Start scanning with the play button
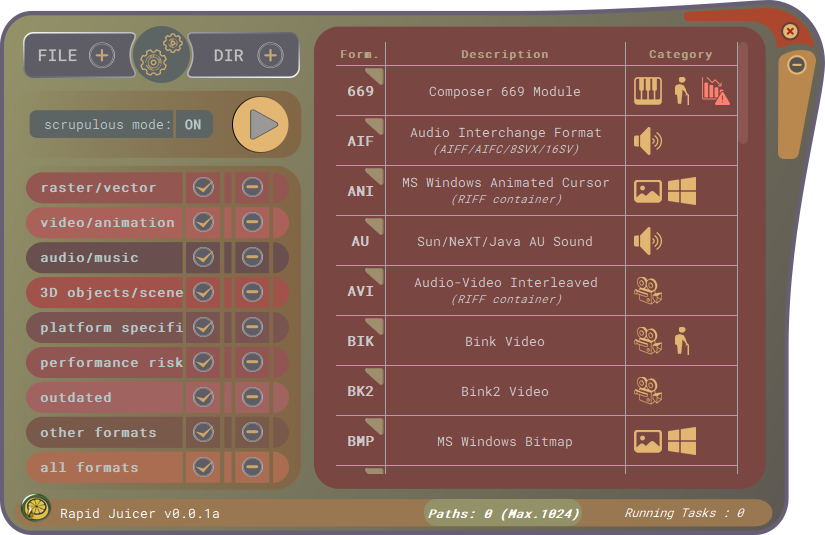The width and height of the screenshot is (825, 535). 260,125
